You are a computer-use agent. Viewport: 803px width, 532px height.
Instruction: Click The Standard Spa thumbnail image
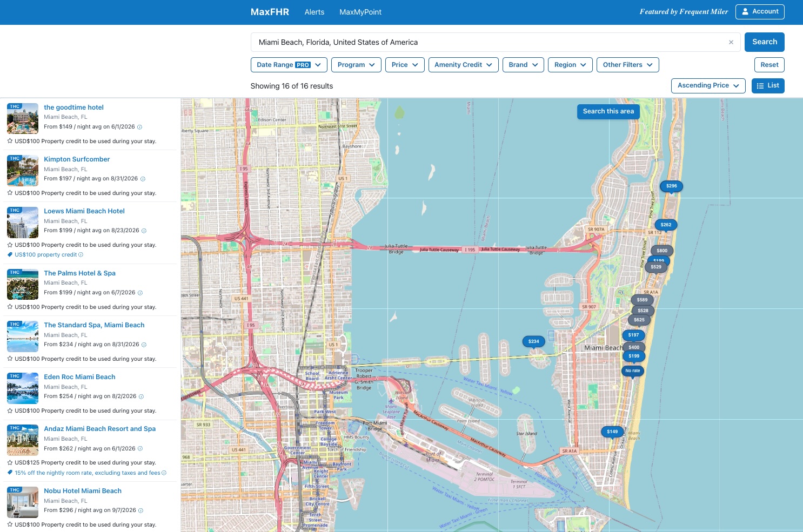click(x=23, y=336)
